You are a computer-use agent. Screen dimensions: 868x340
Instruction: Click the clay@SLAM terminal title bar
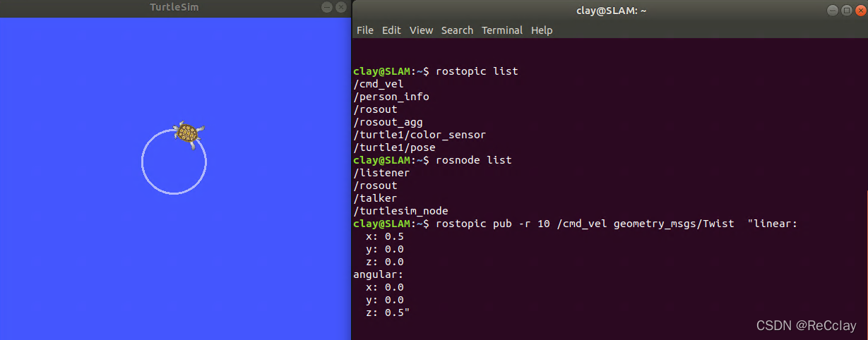click(x=610, y=10)
